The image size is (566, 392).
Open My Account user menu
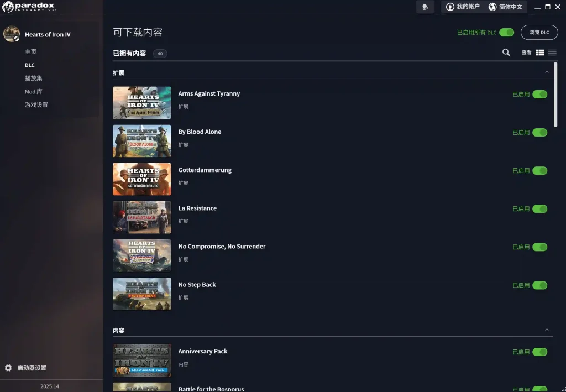tap(463, 7)
